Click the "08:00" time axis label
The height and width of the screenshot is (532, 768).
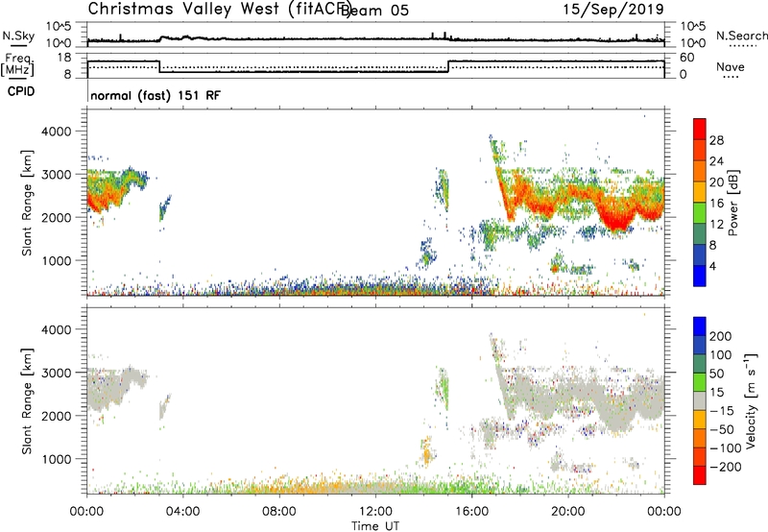278,512
